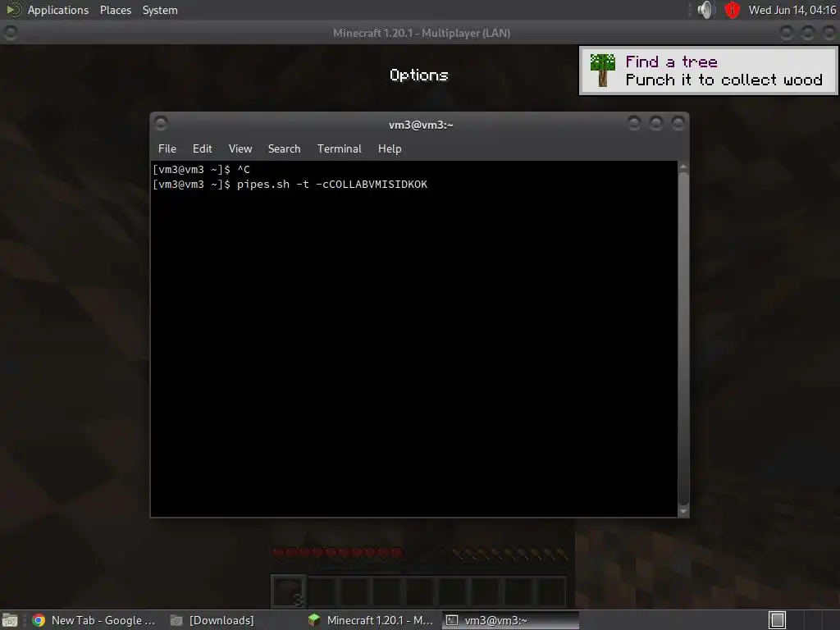Open the terminal Search menu
Screen dimensions: 840x630
284,149
